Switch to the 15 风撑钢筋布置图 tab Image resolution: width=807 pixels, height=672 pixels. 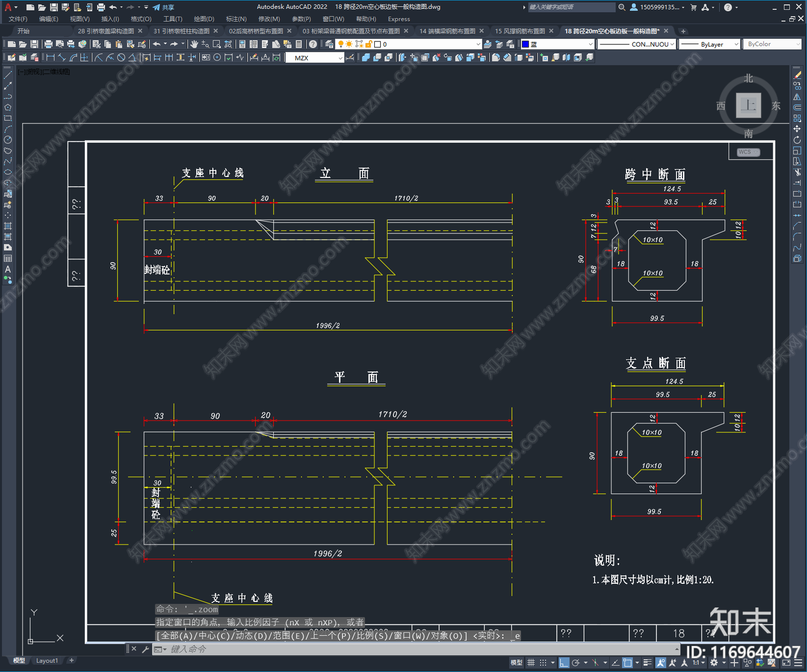tap(520, 31)
